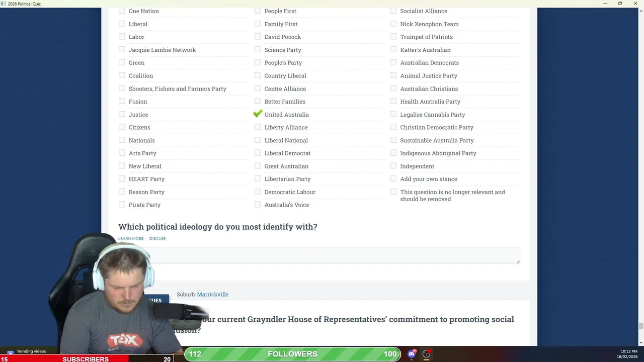Tick the Great Australian checkbox
This screenshot has height=362, width=644.
coord(258,166)
